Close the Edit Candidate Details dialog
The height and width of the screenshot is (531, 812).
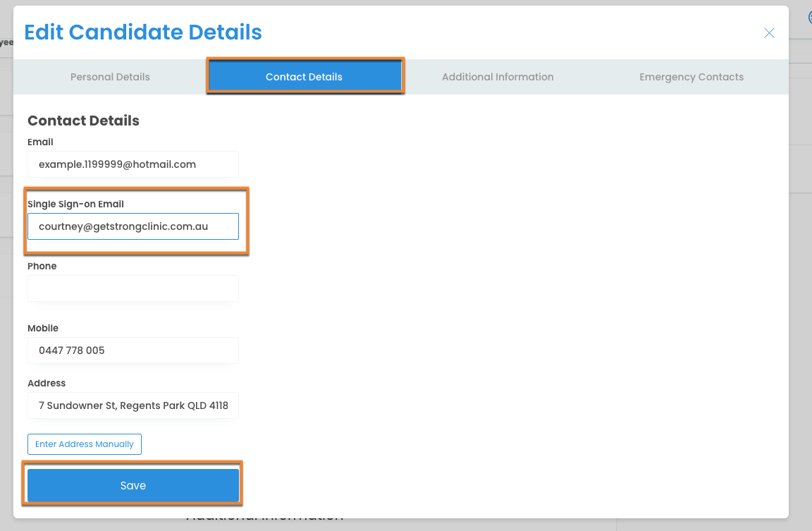[769, 33]
